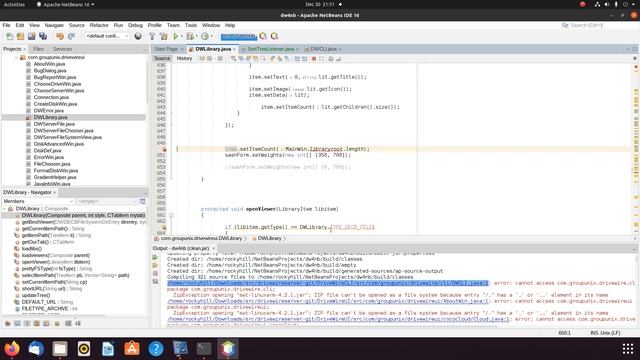Viewport: 640px width, 360px height.
Task: Switch to the Services tab
Action: click(62, 49)
